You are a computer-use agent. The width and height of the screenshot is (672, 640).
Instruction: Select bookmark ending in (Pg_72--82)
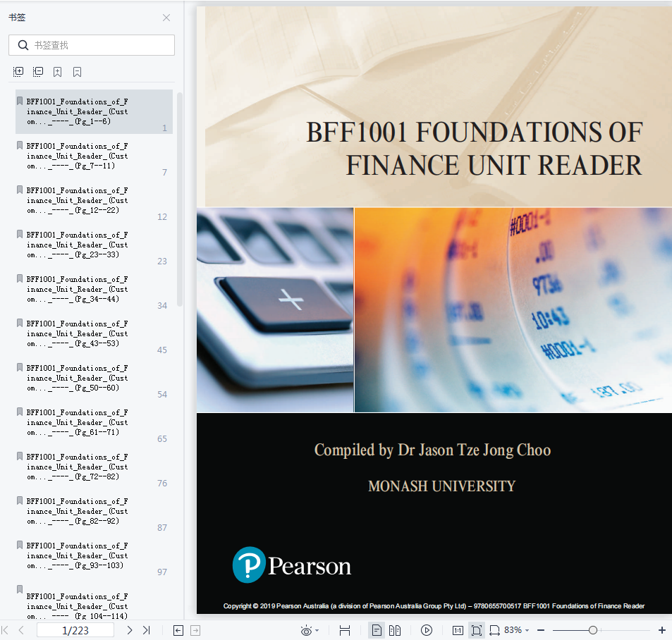pos(94,467)
